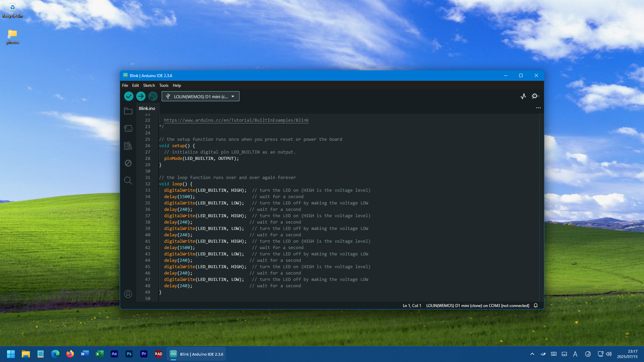Start debugging with the debug play icon
Image resolution: width=644 pixels, height=362 pixels.
[153, 96]
